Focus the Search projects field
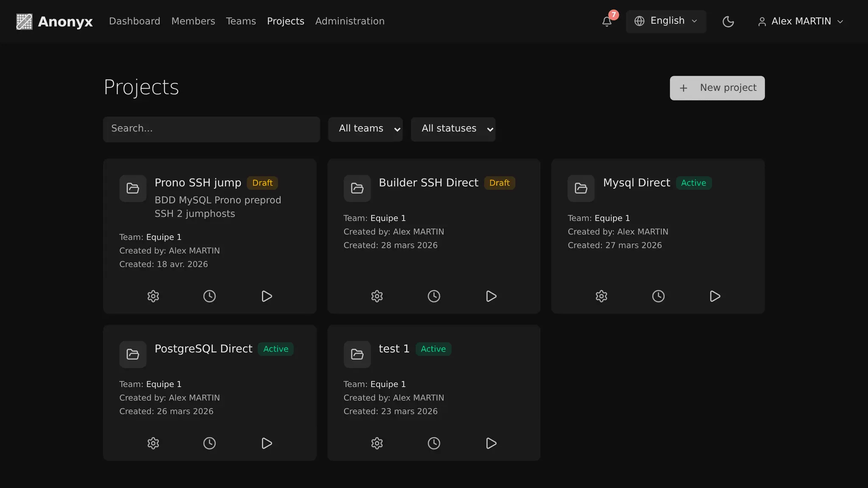 (x=211, y=129)
